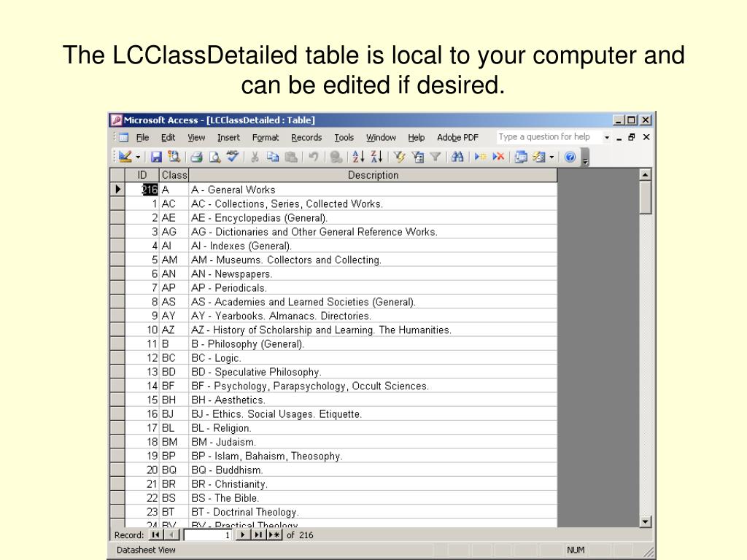The image size is (747, 560).
Task: Show the Database Window icon
Action: pos(521,157)
